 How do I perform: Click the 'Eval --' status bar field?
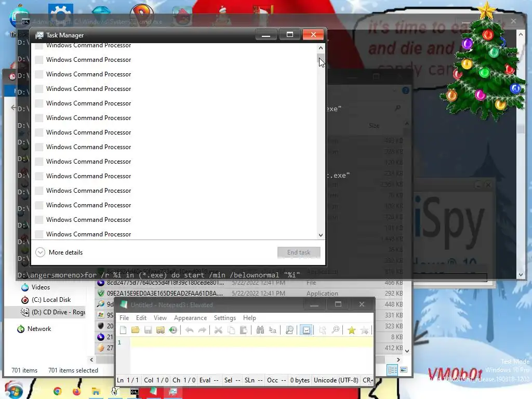coord(209,380)
